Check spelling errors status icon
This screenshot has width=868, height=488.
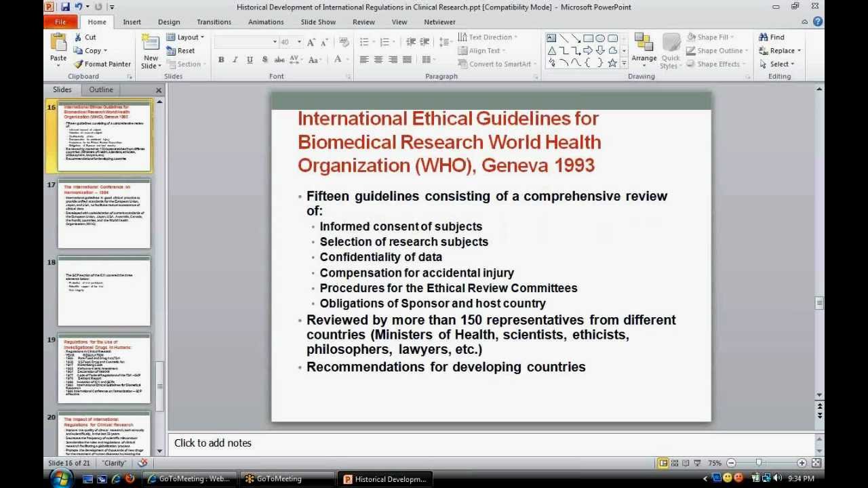pos(142,463)
